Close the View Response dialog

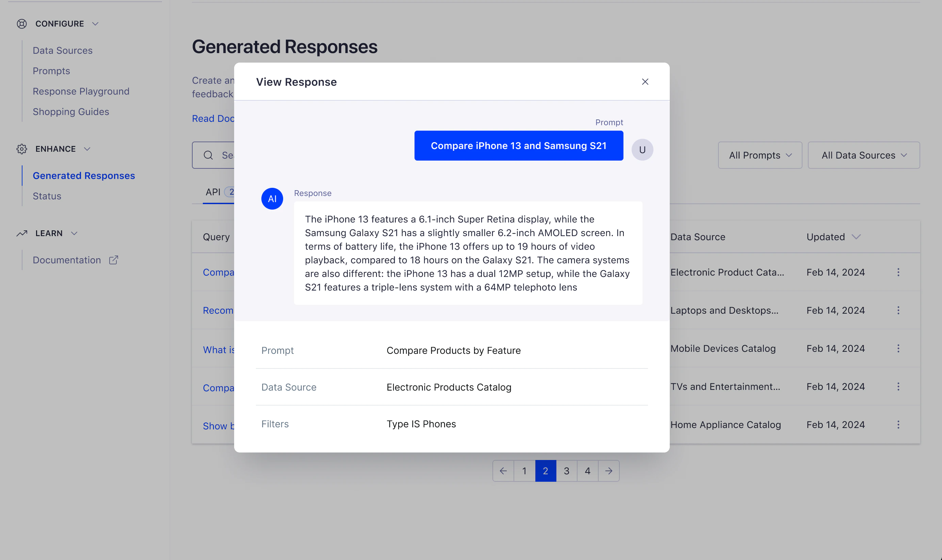tap(645, 82)
